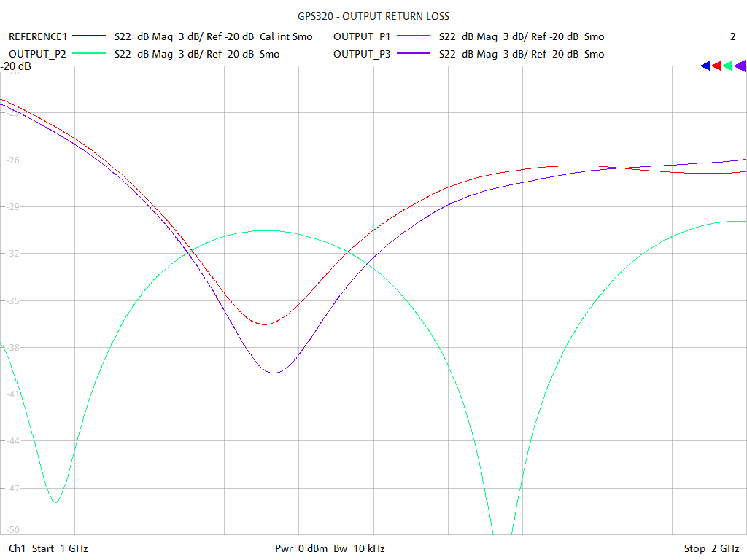Click the -50 y-axis scale label

click(13, 529)
